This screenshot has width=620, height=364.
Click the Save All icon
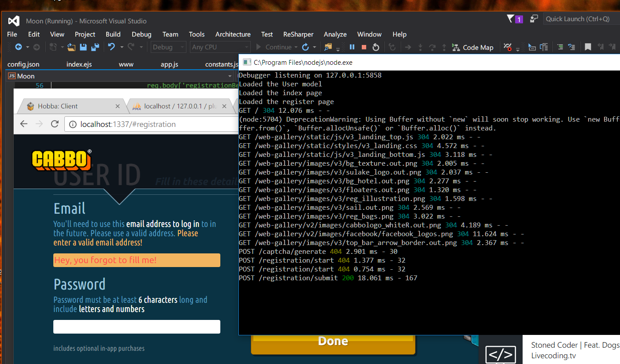pos(95,47)
